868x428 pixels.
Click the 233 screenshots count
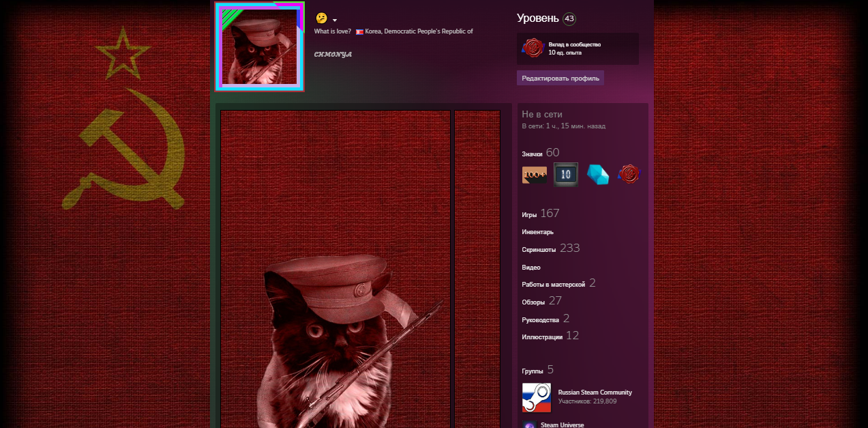tap(569, 248)
